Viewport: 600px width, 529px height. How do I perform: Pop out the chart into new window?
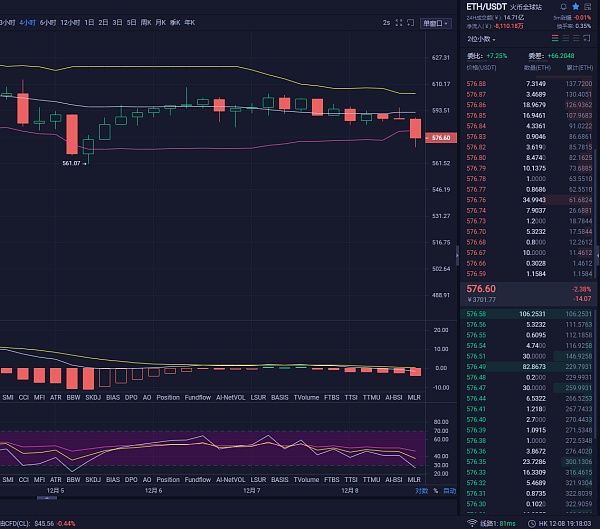coord(411,23)
